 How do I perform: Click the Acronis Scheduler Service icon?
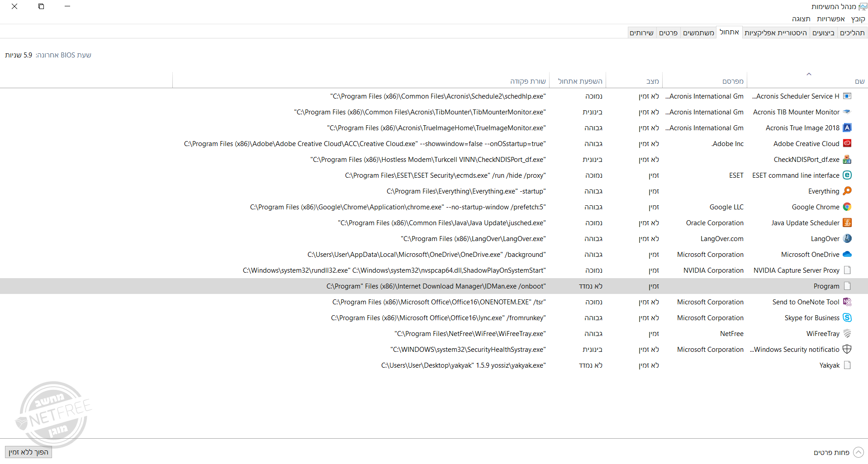click(847, 96)
